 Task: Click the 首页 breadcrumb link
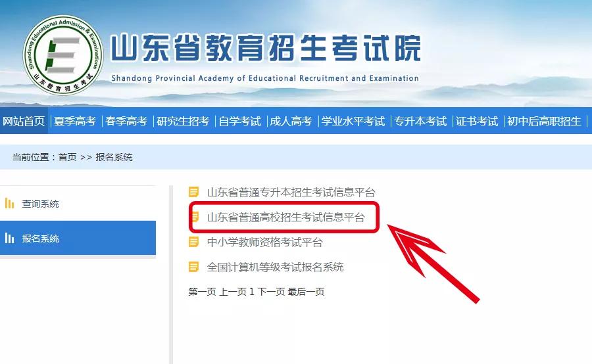[x=68, y=157]
